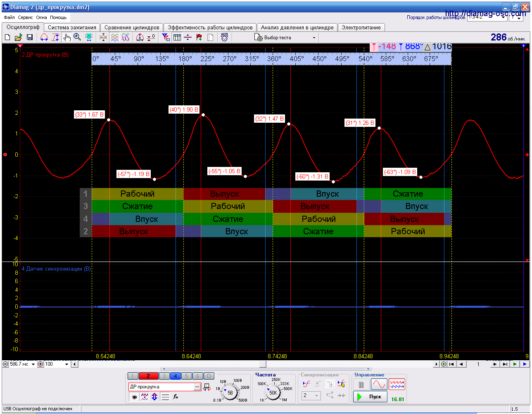This screenshot has width=532, height=414.
Task: Select the vertical amplitude measurement tool
Action: click(x=55, y=38)
